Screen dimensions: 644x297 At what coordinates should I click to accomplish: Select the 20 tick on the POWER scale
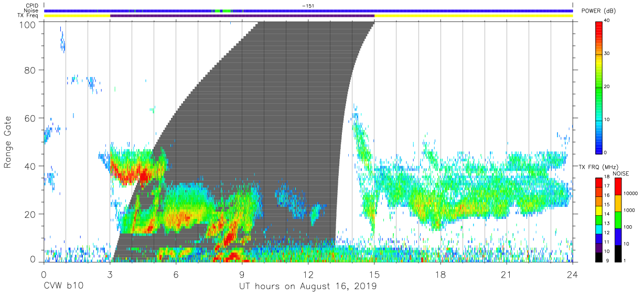(x=607, y=86)
